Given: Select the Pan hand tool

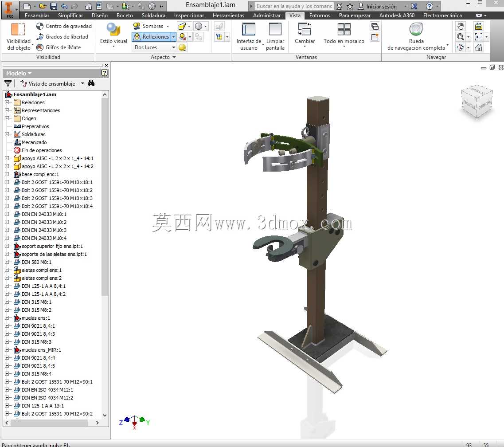Looking at the screenshot, I should [461, 26].
